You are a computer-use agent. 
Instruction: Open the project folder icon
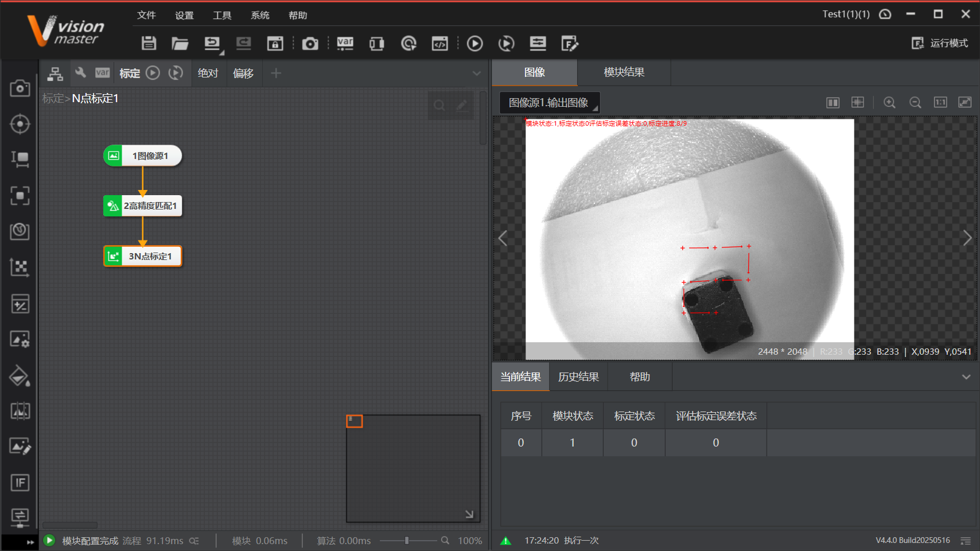(x=180, y=43)
